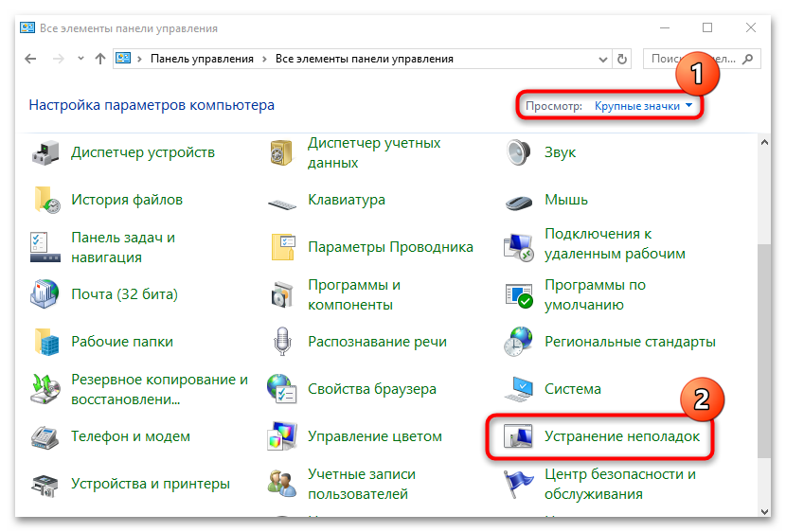Click the Backup and Restore icon
Screen dimensions: 786x532
pos(45,389)
